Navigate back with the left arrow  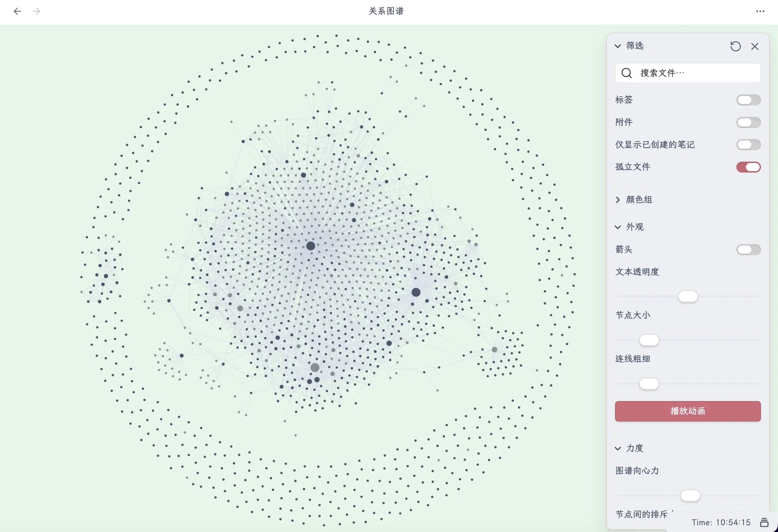pos(17,11)
